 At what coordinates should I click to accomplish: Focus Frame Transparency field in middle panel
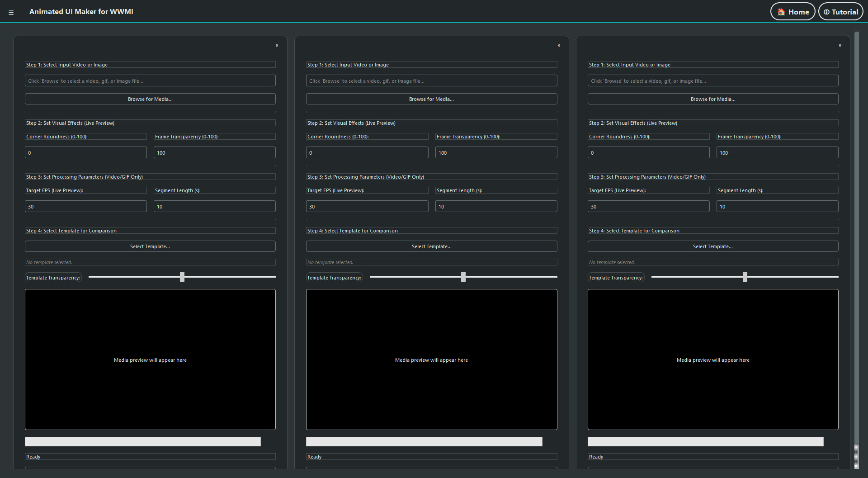point(496,153)
